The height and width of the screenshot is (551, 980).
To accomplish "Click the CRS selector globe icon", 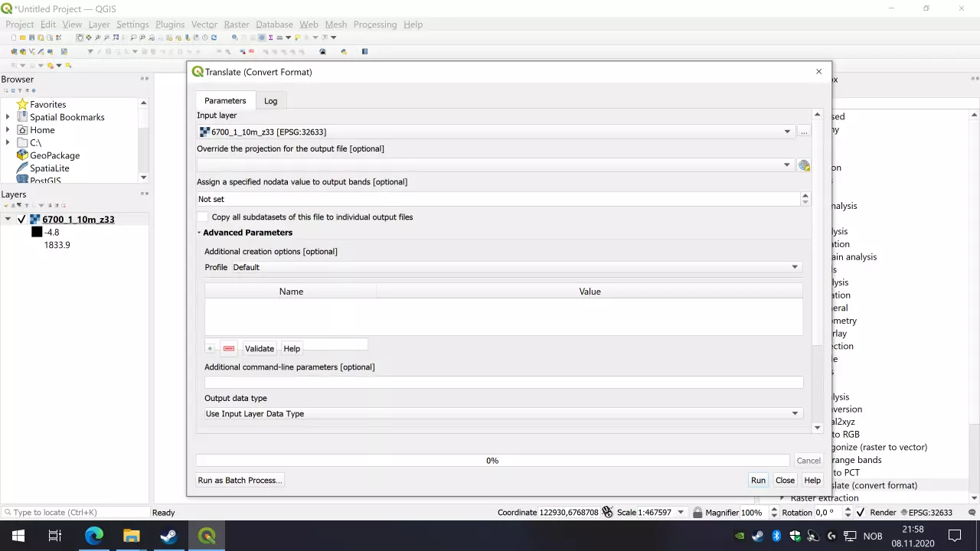I will pyautogui.click(x=804, y=165).
